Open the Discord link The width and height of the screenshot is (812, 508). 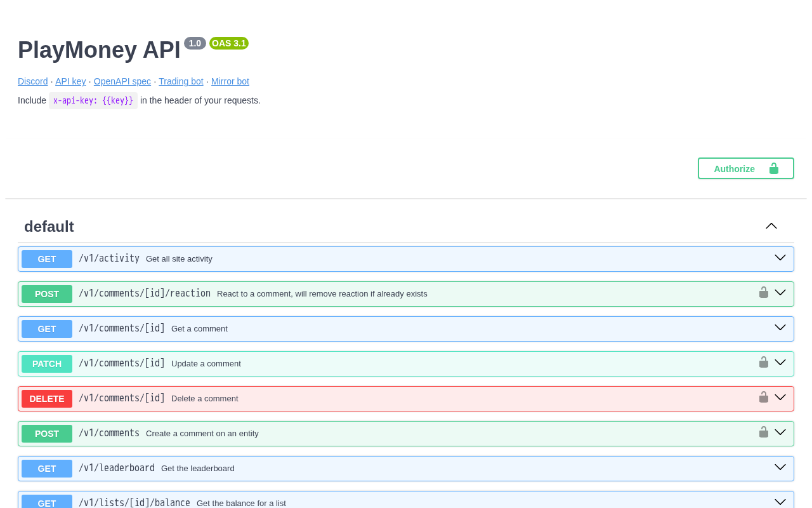pyautogui.click(x=33, y=81)
